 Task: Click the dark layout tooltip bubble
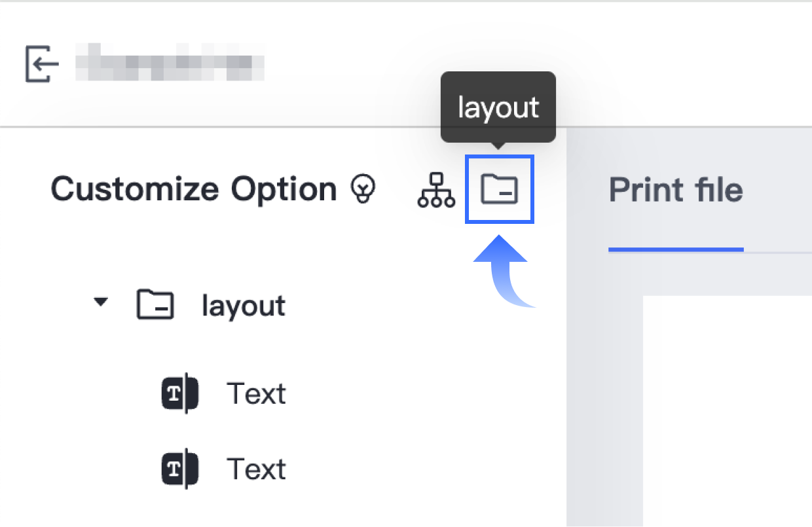pos(498,107)
